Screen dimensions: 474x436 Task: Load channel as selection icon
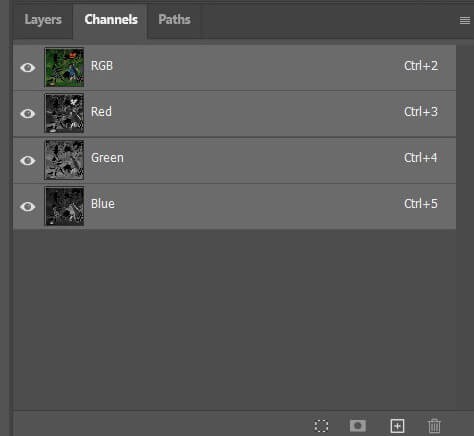pos(321,426)
